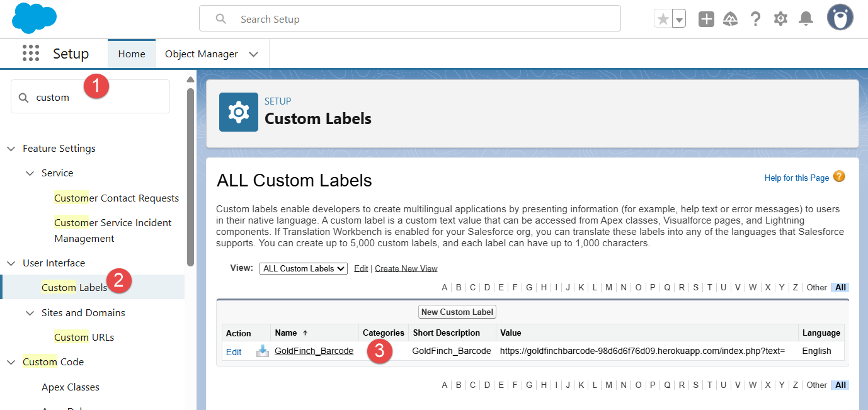Select Custom Labels in the sidebar
The width and height of the screenshot is (868, 410).
[x=74, y=288]
